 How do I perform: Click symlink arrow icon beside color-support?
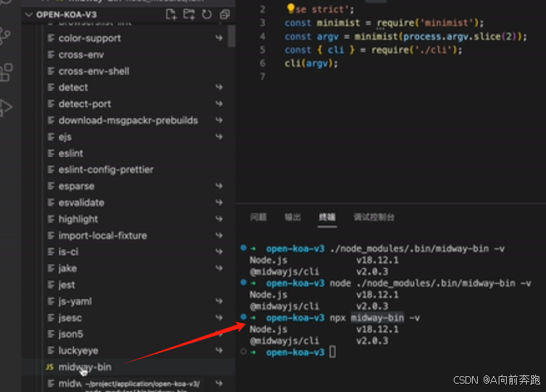219,37
